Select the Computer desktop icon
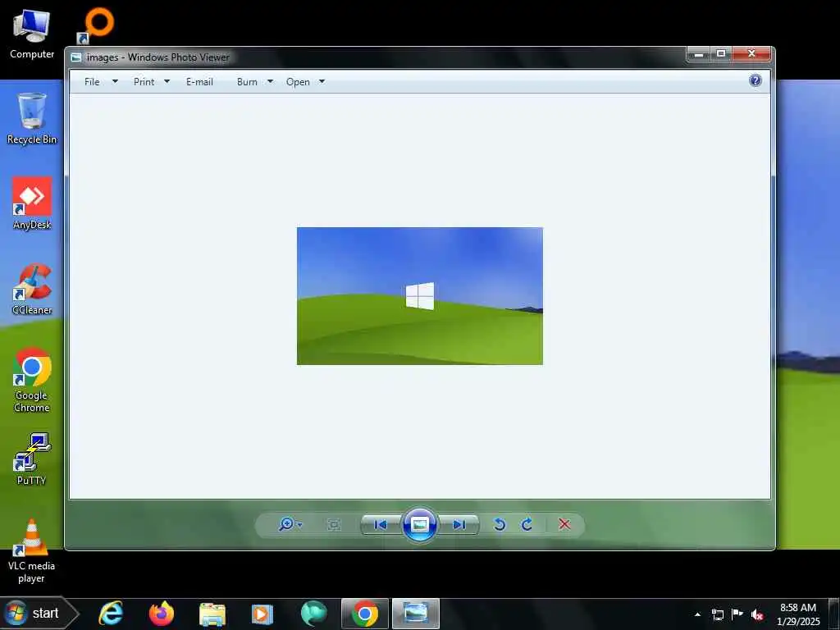Image resolution: width=840 pixels, height=630 pixels. pyautogui.click(x=32, y=34)
